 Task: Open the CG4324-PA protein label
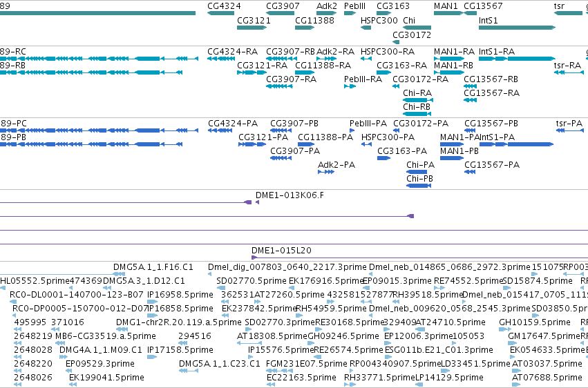pyautogui.click(x=233, y=124)
